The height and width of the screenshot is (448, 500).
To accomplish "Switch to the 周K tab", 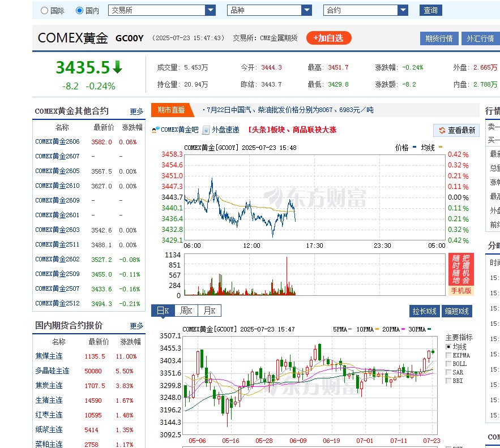I will (x=186, y=311).
